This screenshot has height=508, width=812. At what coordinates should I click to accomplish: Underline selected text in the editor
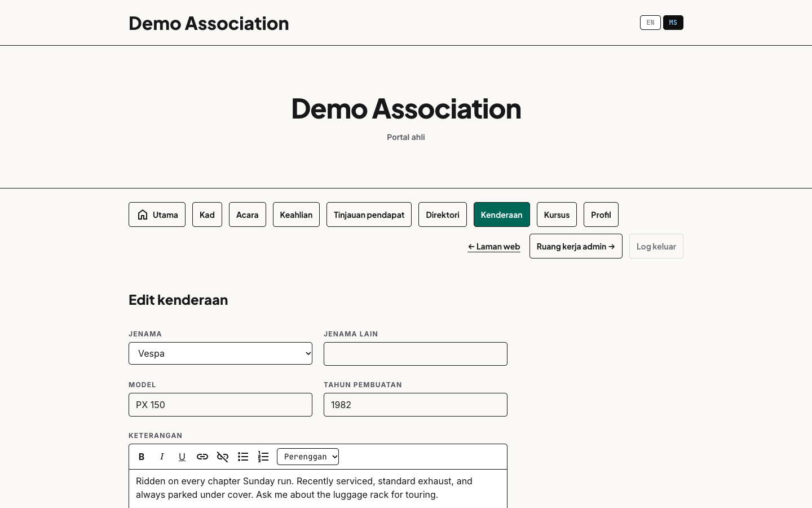182,457
